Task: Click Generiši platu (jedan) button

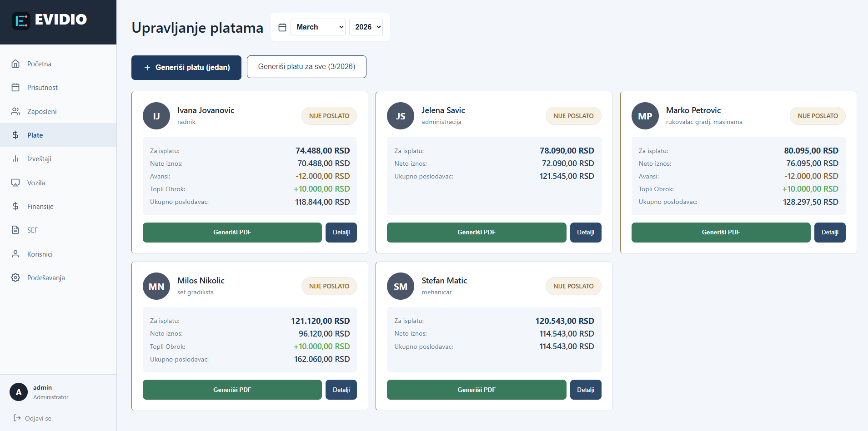Action: [x=186, y=67]
